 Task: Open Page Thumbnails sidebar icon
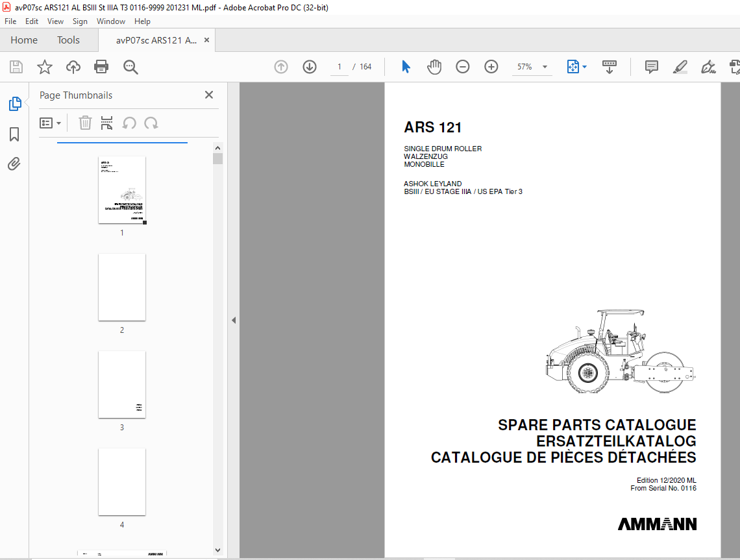point(15,104)
